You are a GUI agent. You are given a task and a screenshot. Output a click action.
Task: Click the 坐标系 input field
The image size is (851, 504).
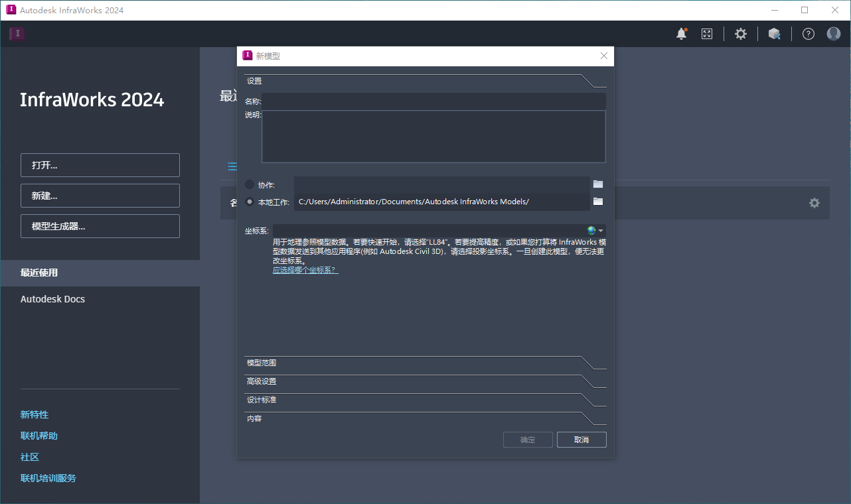[x=429, y=231]
